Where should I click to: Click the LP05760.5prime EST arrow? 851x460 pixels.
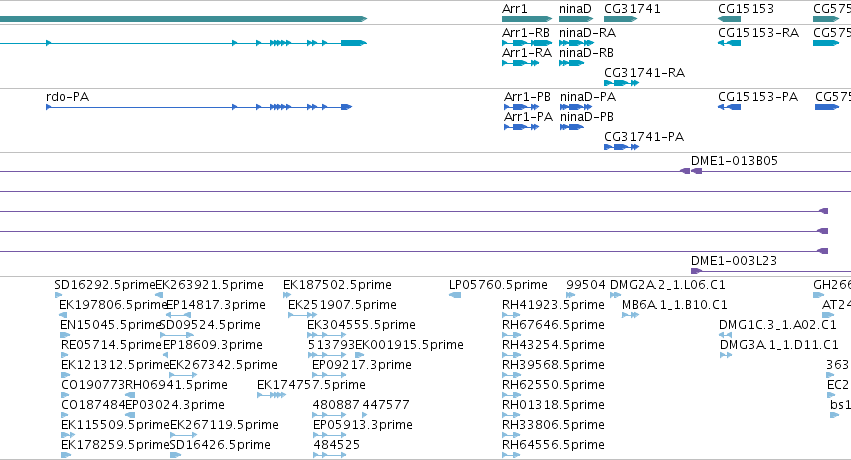455,295
